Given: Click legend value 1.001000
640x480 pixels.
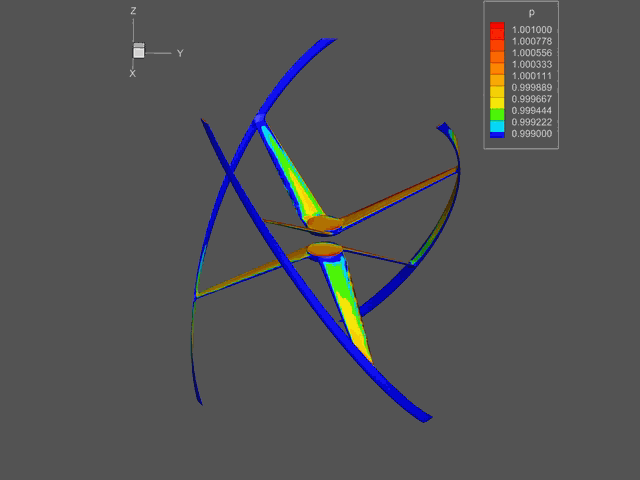Looking at the screenshot, I should (x=532, y=30).
